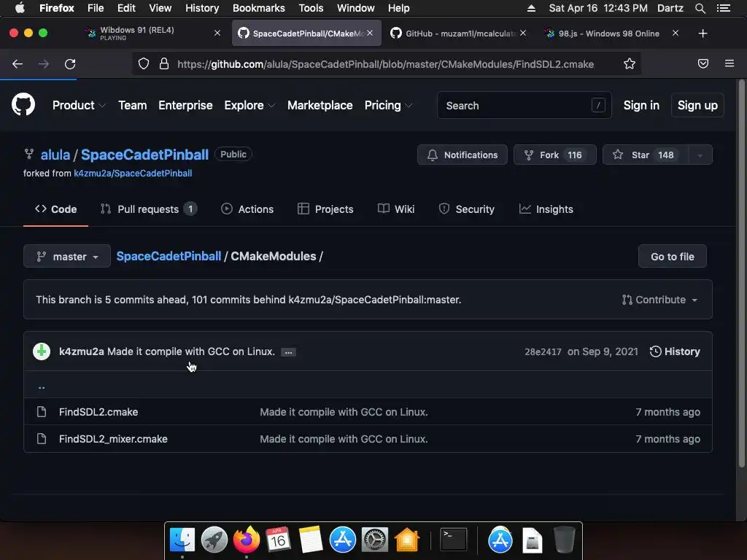Switch to the Actions tab
The height and width of the screenshot is (560, 747).
[x=247, y=209]
